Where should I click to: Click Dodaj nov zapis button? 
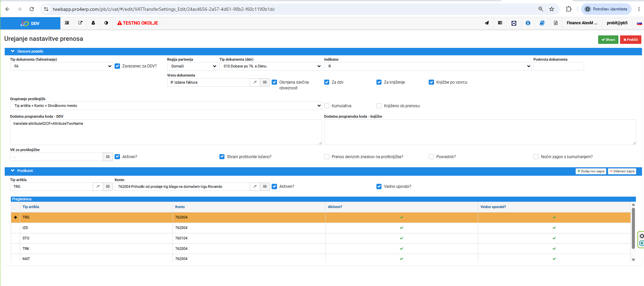(x=591, y=171)
